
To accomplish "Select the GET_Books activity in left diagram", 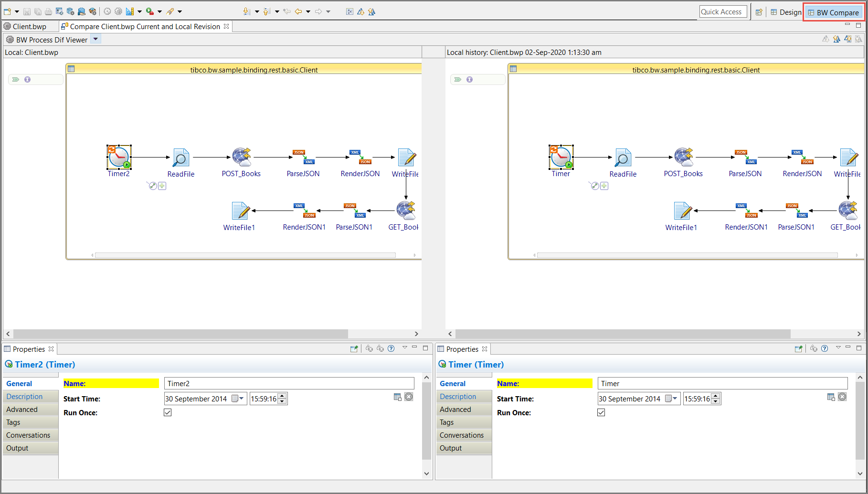I will tap(406, 210).
